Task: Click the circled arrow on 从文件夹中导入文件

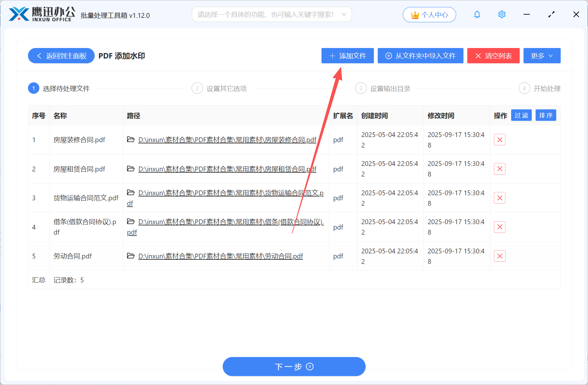Action: 388,56
